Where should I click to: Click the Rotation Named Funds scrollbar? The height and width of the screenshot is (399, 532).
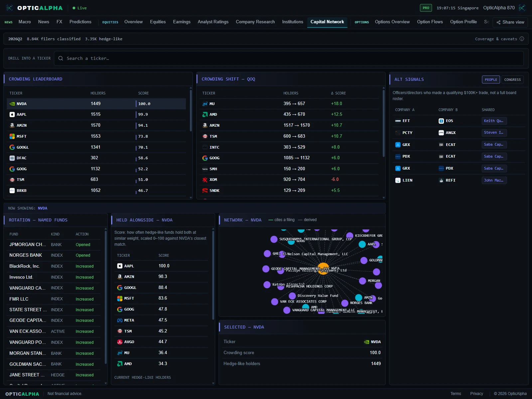click(106, 297)
